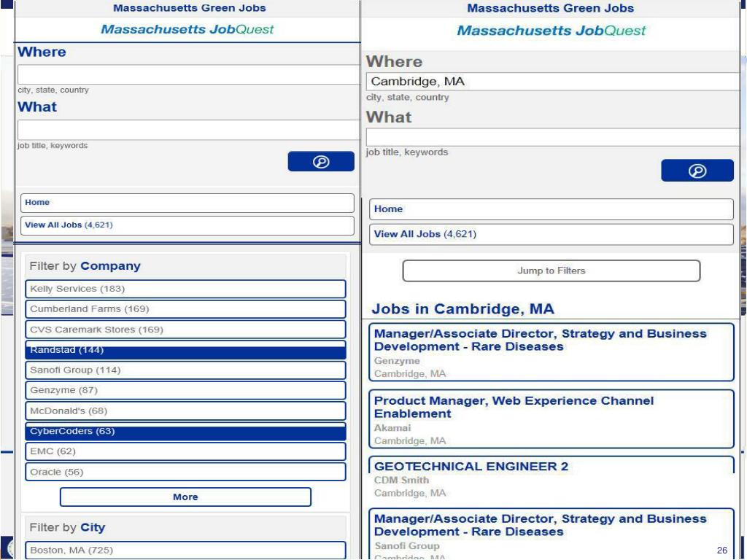Screen dimensions: 747x560
Task: Click Massachusetts JobQuest logo in left panel
Action: pyautogui.click(x=187, y=29)
